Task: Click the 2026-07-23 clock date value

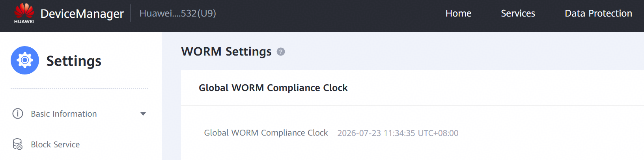Action: click(x=359, y=133)
